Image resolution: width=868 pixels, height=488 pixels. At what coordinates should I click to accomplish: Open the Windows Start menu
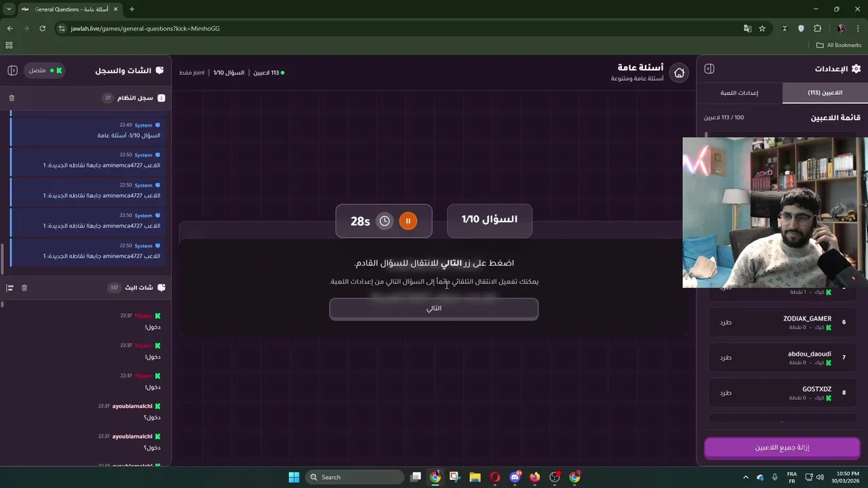click(294, 477)
